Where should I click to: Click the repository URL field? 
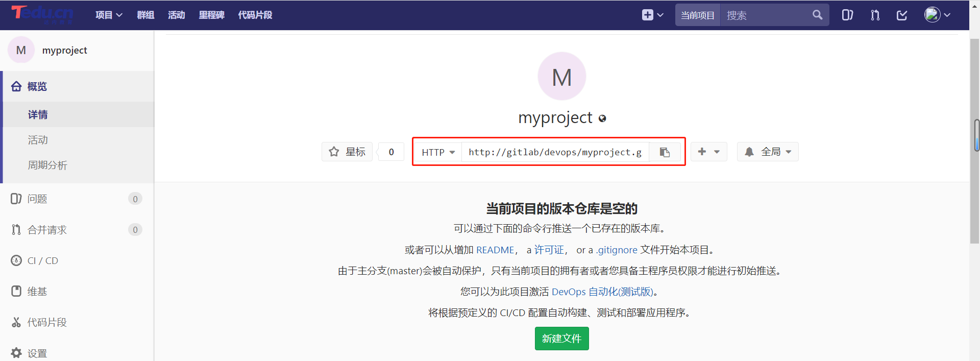click(555, 152)
